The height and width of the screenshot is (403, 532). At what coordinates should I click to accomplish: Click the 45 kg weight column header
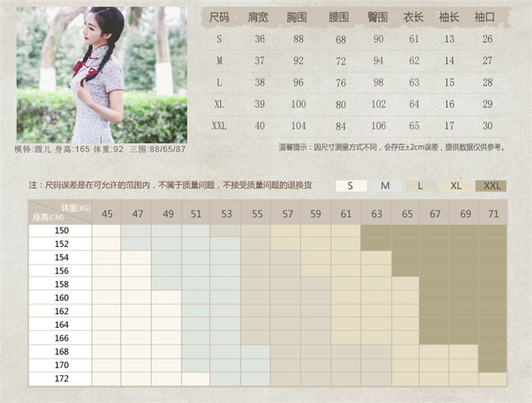coord(106,213)
